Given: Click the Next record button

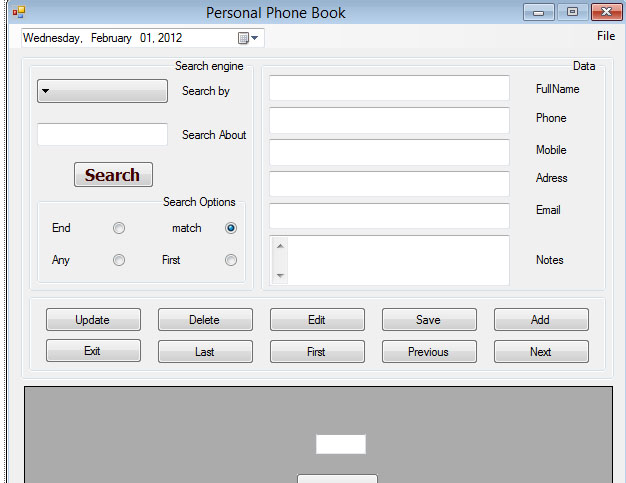Looking at the screenshot, I should 541,352.
